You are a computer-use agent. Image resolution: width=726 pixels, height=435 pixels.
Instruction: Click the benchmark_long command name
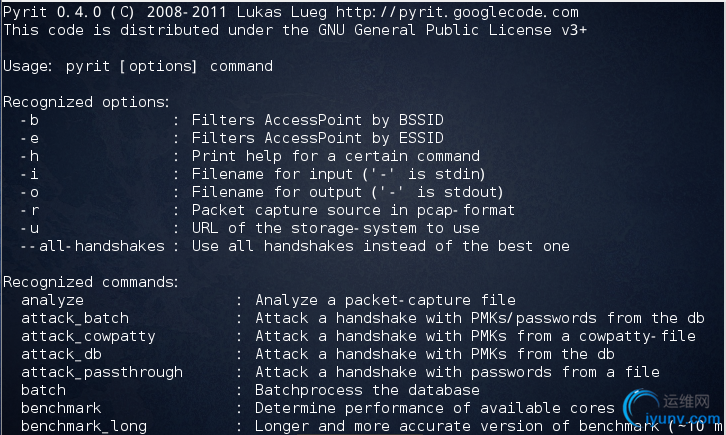tap(84, 426)
